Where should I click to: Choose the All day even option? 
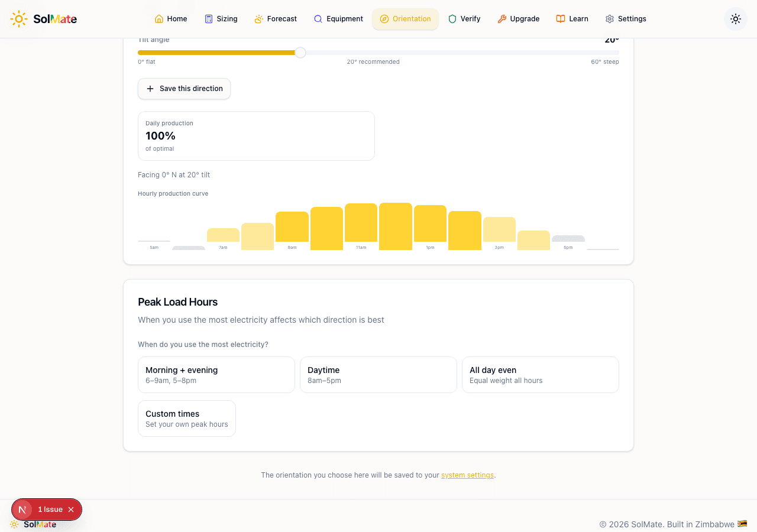540,375
